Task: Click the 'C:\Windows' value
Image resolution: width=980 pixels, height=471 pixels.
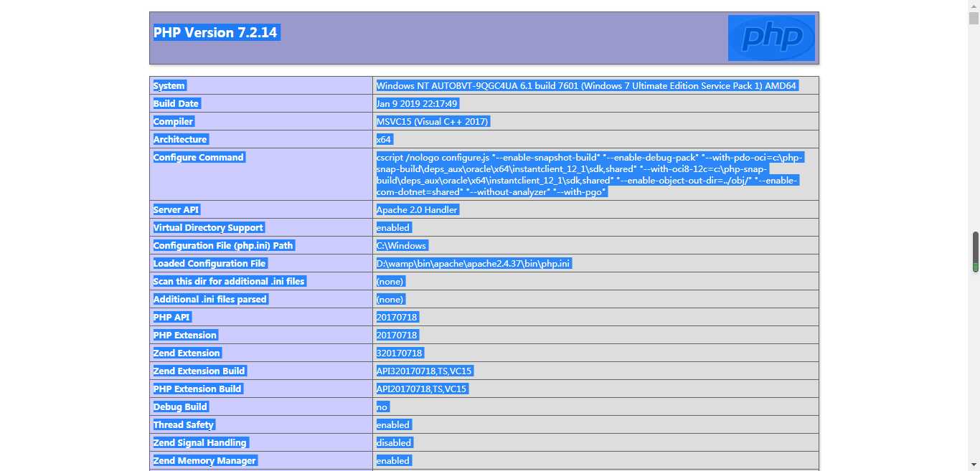Action: 402,245
